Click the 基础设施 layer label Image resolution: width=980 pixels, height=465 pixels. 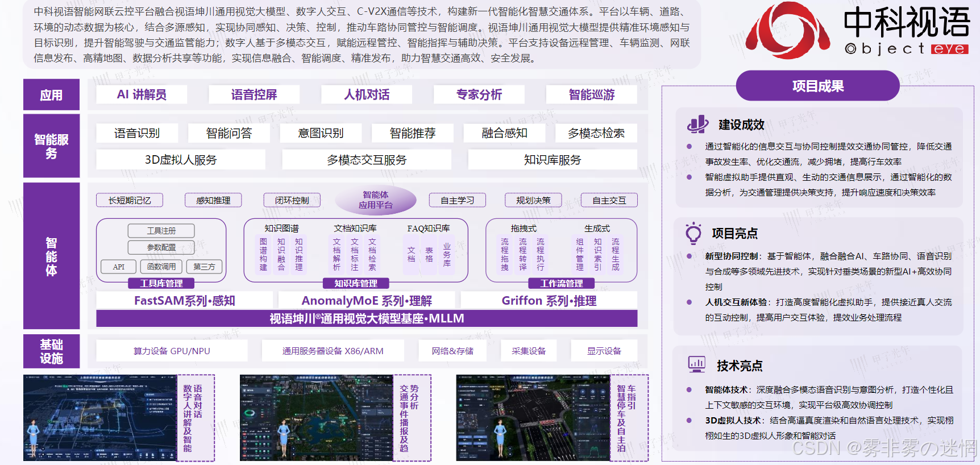(x=51, y=351)
